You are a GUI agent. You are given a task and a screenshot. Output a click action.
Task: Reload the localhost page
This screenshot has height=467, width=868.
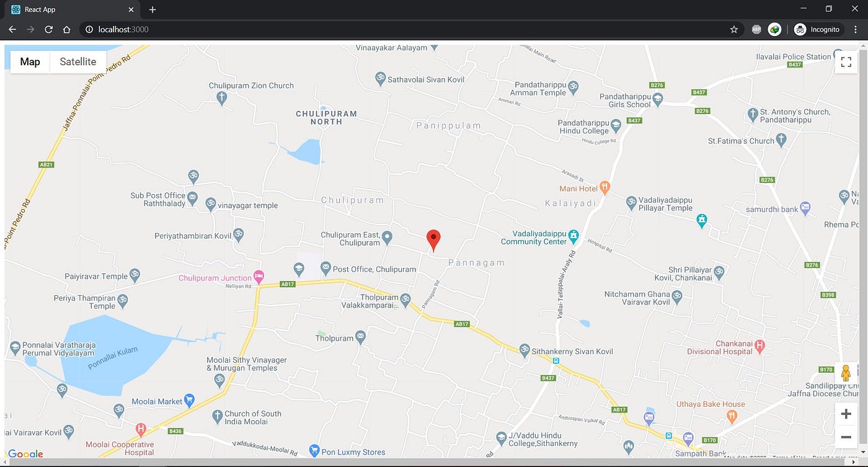tap(48, 29)
